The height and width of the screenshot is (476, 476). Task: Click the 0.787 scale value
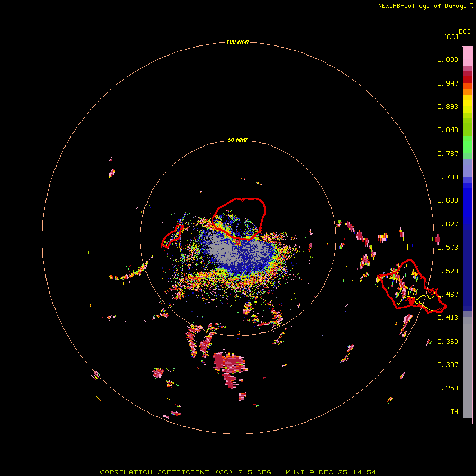[x=448, y=153]
